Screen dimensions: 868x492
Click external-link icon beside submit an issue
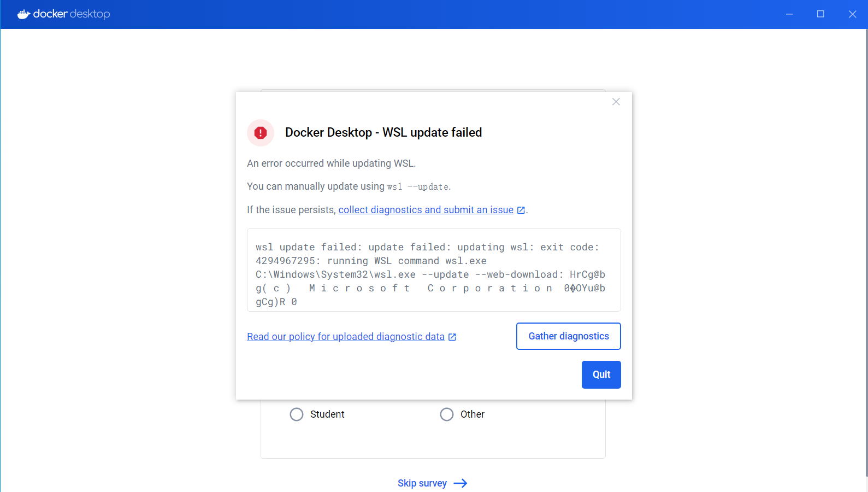[x=521, y=210]
